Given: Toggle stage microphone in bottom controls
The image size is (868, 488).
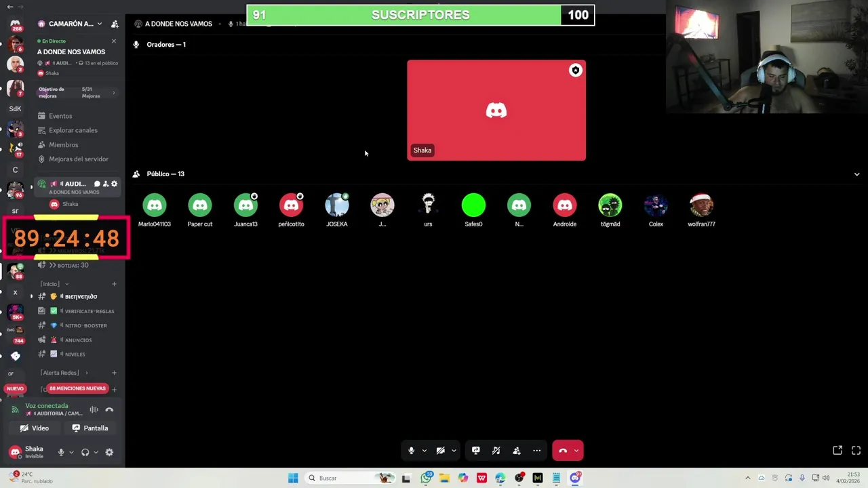Looking at the screenshot, I should click(411, 451).
